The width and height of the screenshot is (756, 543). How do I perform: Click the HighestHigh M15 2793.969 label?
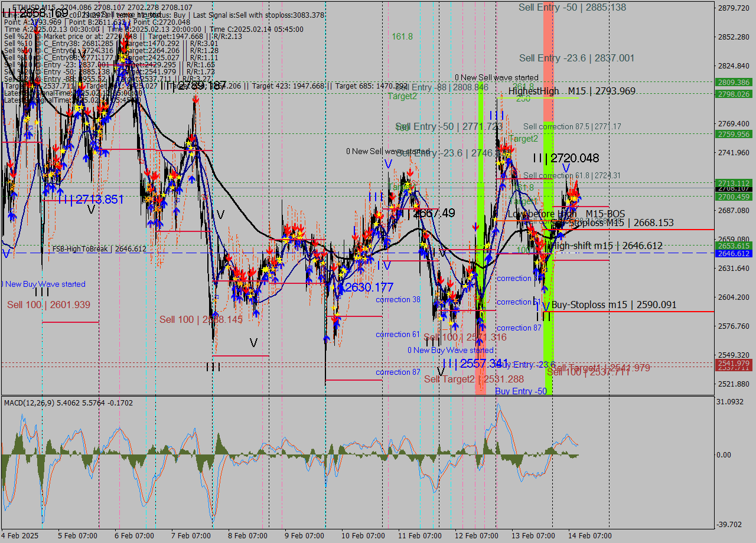pyautogui.click(x=573, y=91)
